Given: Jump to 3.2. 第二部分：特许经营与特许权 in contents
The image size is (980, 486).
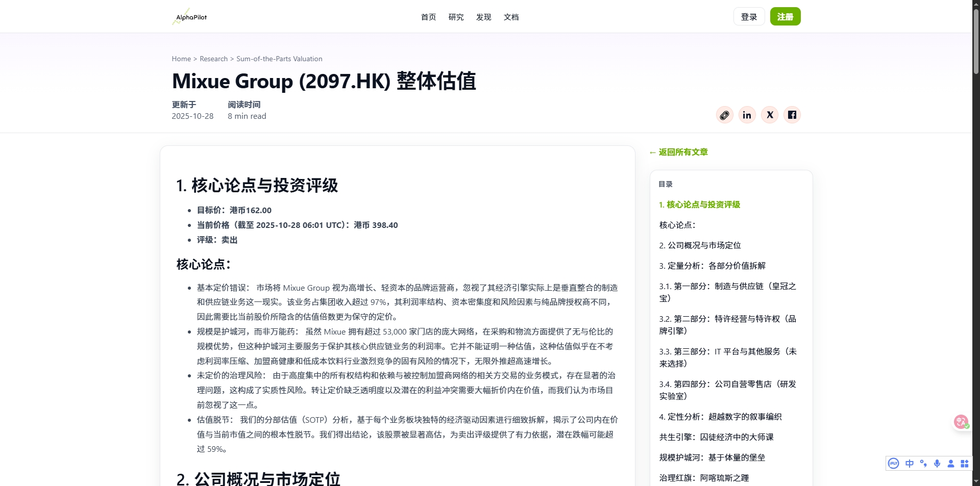Looking at the screenshot, I should pyautogui.click(x=727, y=325).
